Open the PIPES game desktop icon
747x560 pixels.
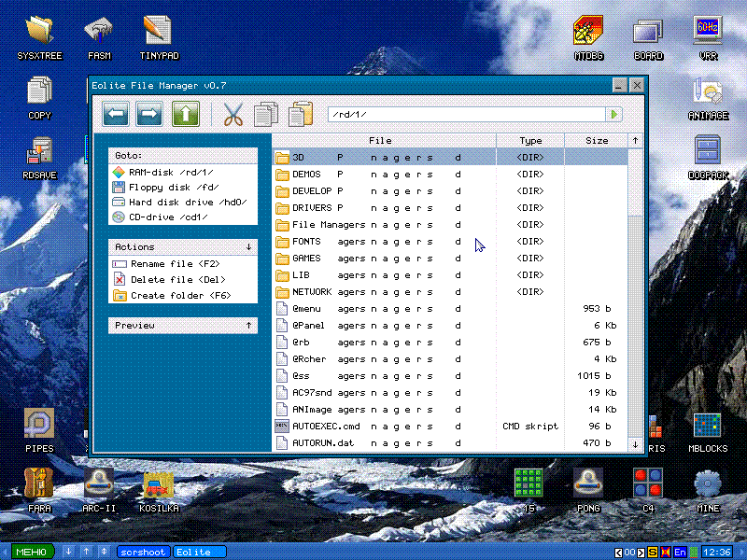tap(39, 429)
